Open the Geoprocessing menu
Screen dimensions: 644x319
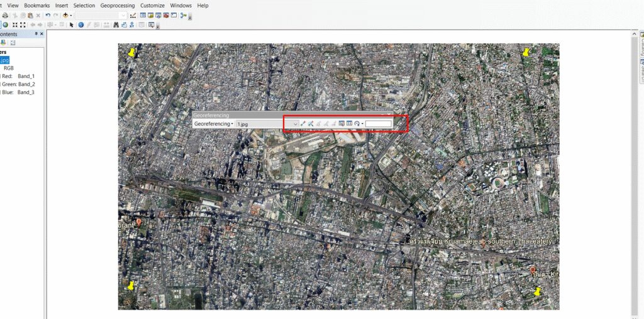(x=118, y=5)
